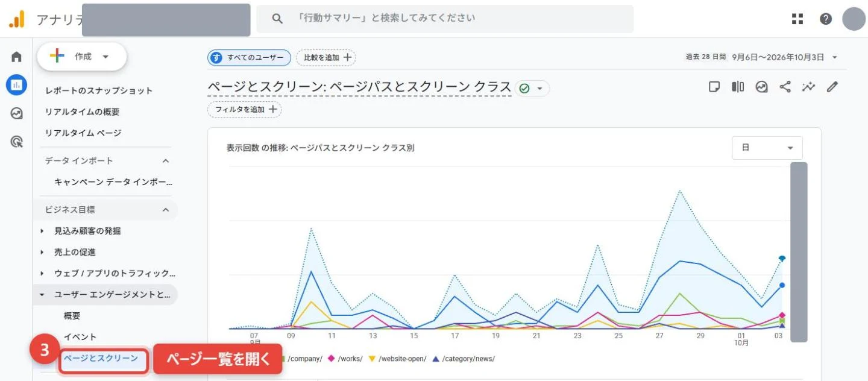Open リアルタイム ページ report
The image size is (868, 381).
pos(83,133)
